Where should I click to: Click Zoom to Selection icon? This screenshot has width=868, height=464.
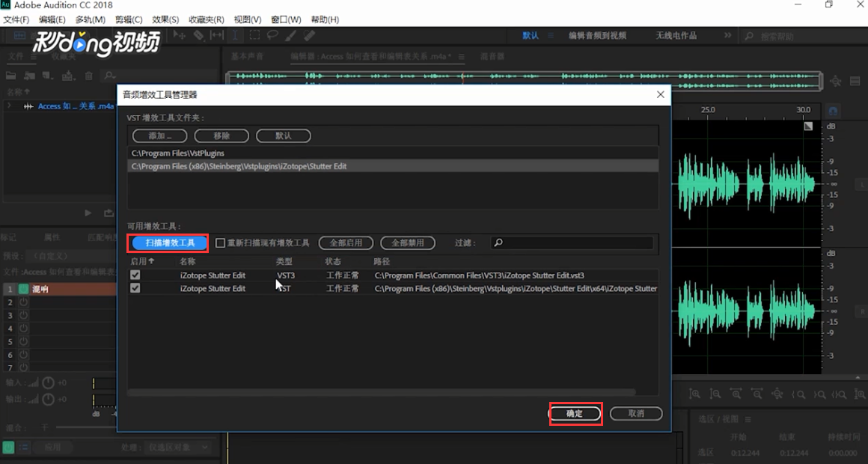click(840, 394)
